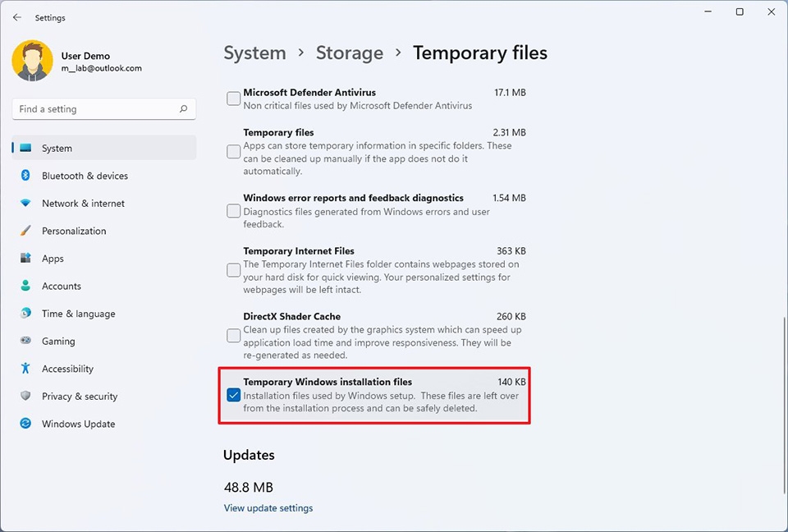Enable cleanup of DirectX Shader Cache
Viewport: 788px width, 532px height.
pos(233,335)
